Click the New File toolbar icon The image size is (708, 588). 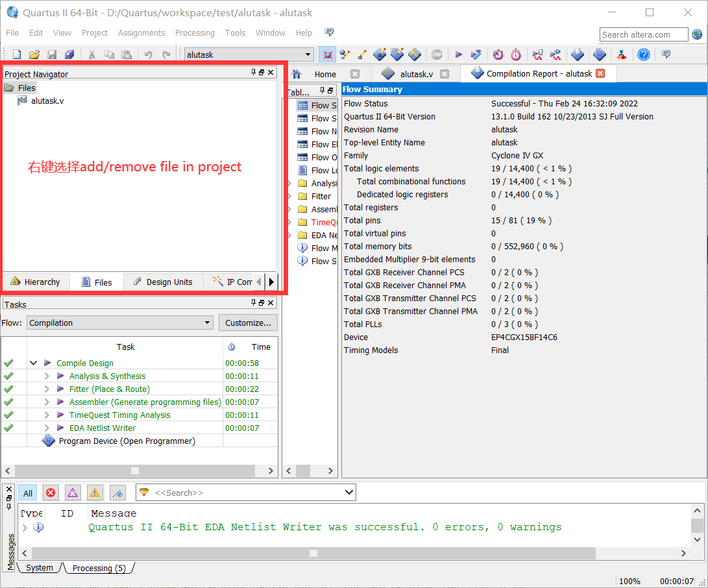[x=17, y=55]
